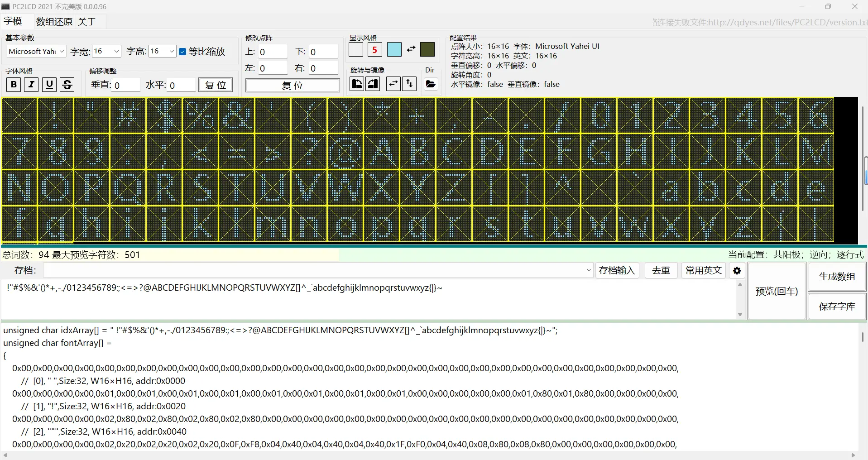This screenshot has height=460, width=868.
Task: Apply horizontal mirror to glyphs
Action: [393, 84]
